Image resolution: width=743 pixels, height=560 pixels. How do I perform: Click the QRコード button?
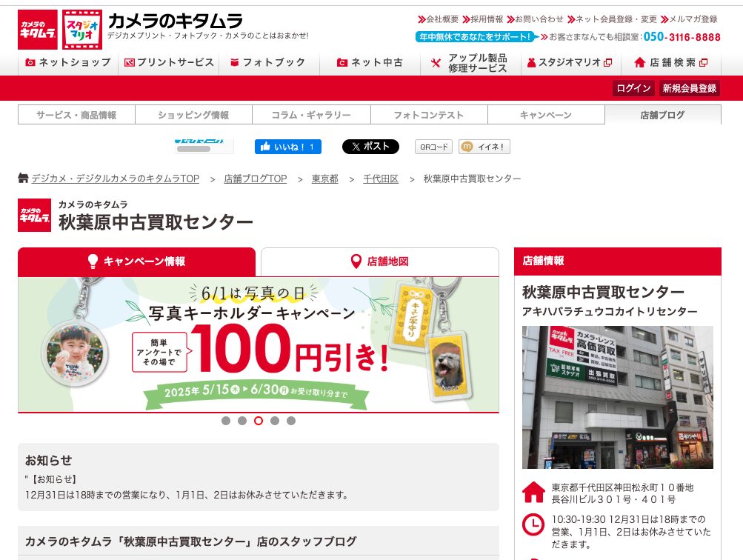click(x=433, y=147)
